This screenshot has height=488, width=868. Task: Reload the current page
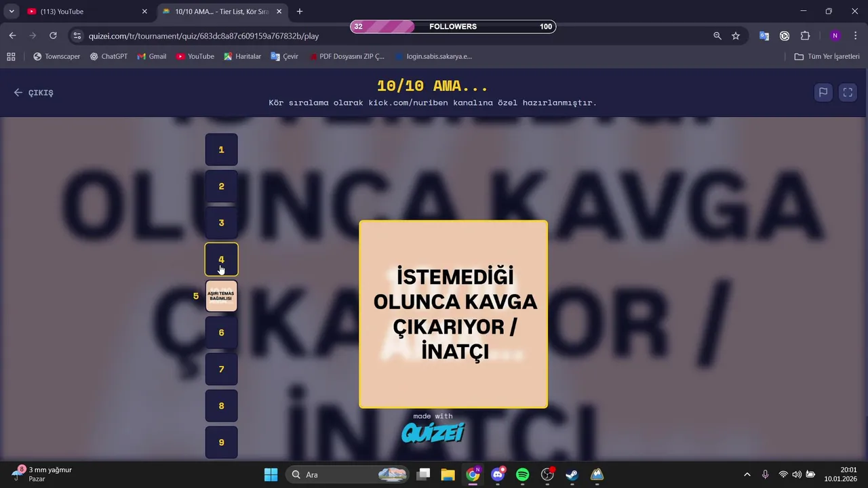pyautogui.click(x=53, y=36)
